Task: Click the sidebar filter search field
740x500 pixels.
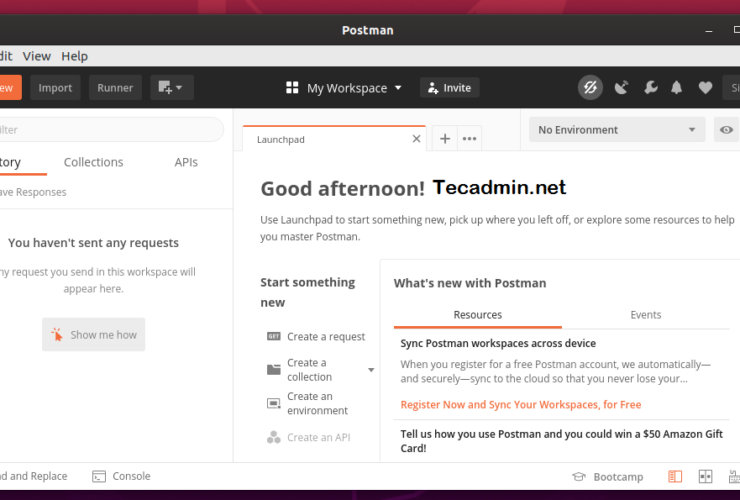Action: coord(110,130)
